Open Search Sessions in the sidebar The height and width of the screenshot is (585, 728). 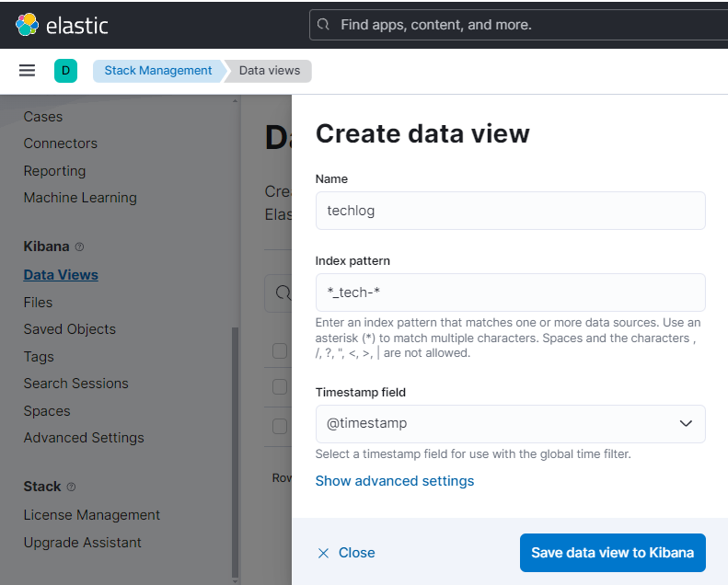76,384
